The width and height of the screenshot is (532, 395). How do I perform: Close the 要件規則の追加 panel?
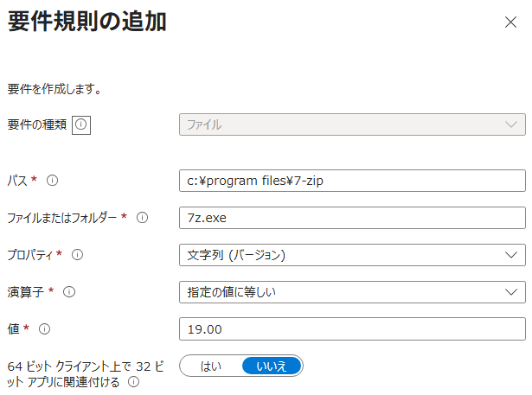510,22
